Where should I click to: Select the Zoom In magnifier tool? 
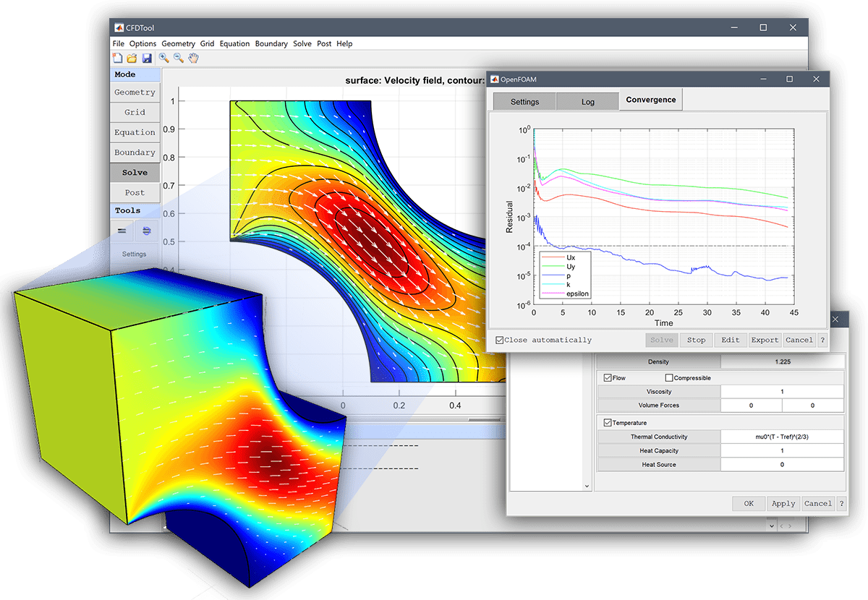coord(164,58)
